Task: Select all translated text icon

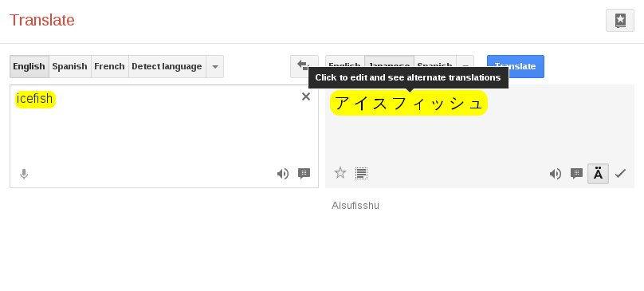Action: pyautogui.click(x=361, y=174)
